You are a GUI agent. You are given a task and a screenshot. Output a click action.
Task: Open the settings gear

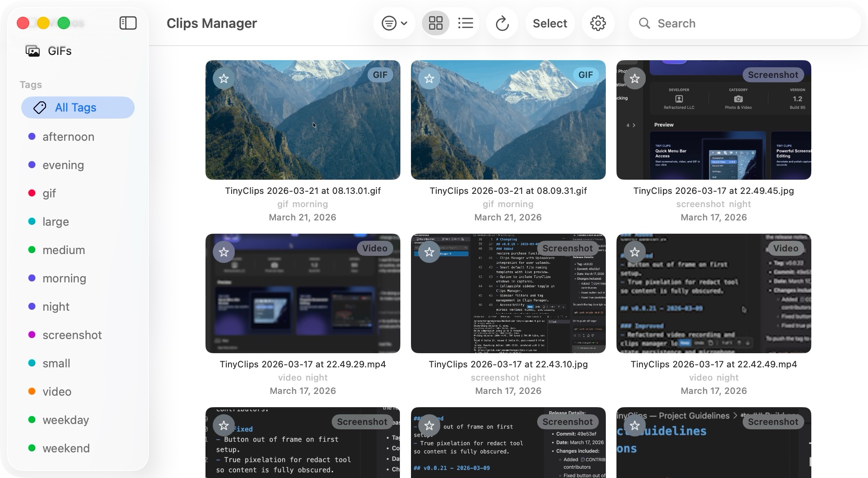click(x=598, y=23)
